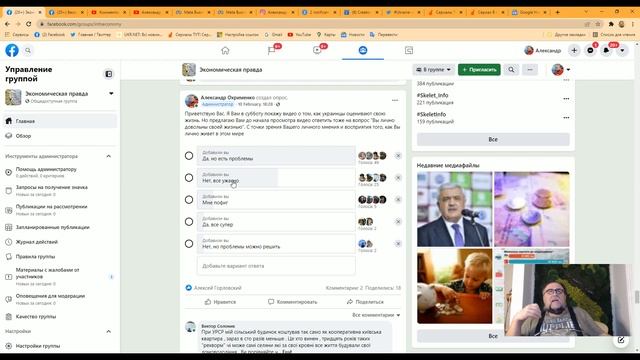The image size is (640, 360).
Task: Open the 'Все комментарии' sort dropdown
Action: click(376, 315)
